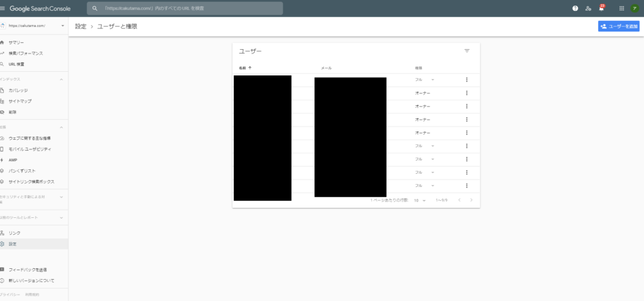Open the rows-per-page dropdown showing 10
The width and height of the screenshot is (644, 301).
419,200
